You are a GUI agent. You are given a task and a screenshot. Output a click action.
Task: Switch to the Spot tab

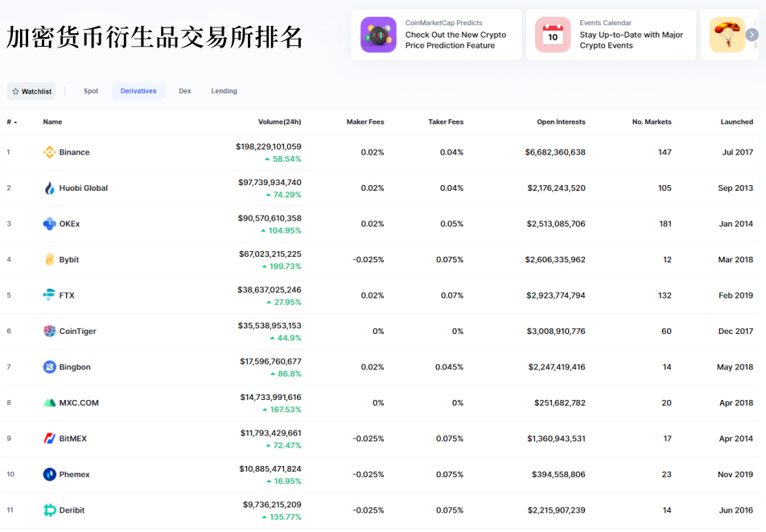click(91, 91)
